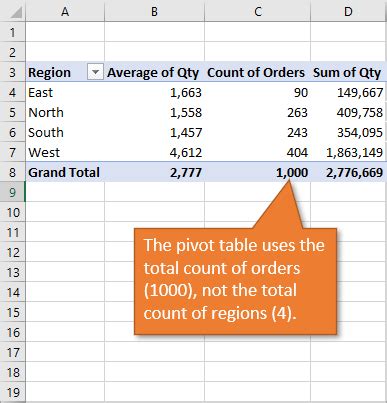Select row 15 header
This screenshot has width=387, height=403.
13,312
